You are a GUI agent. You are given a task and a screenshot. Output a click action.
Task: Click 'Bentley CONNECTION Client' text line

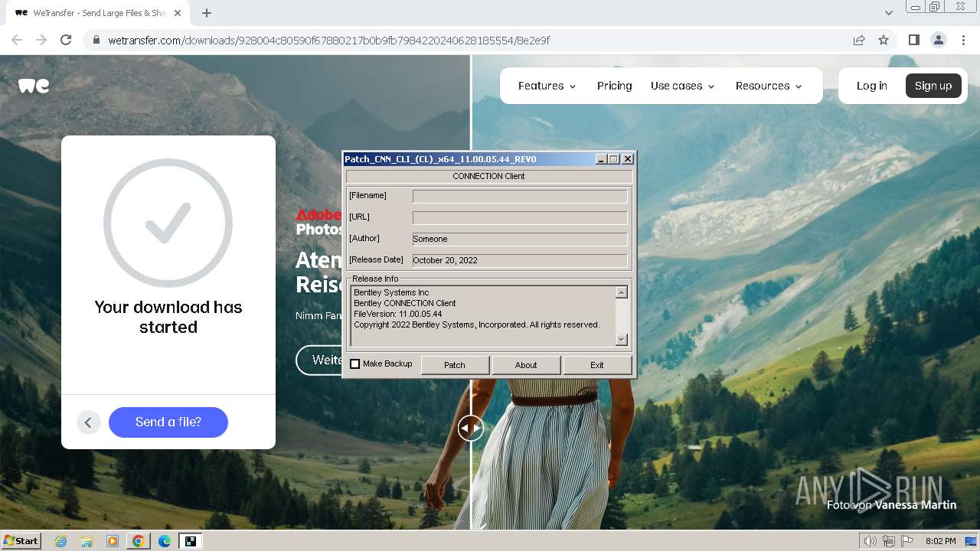point(404,303)
